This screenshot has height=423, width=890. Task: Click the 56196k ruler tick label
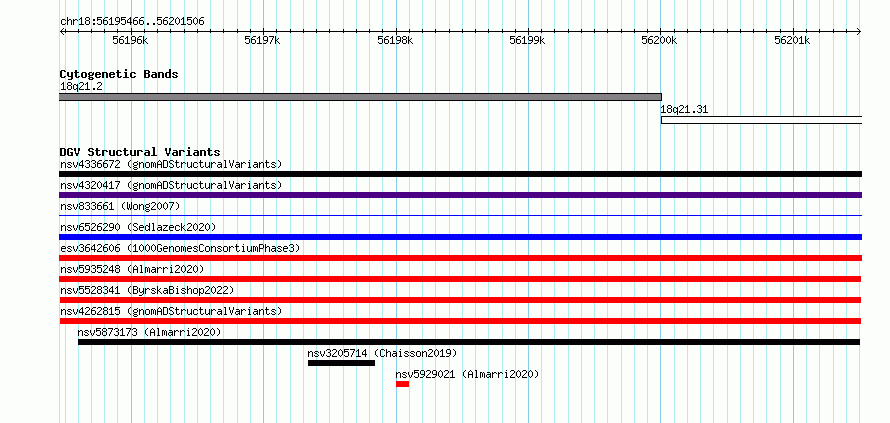pos(131,40)
